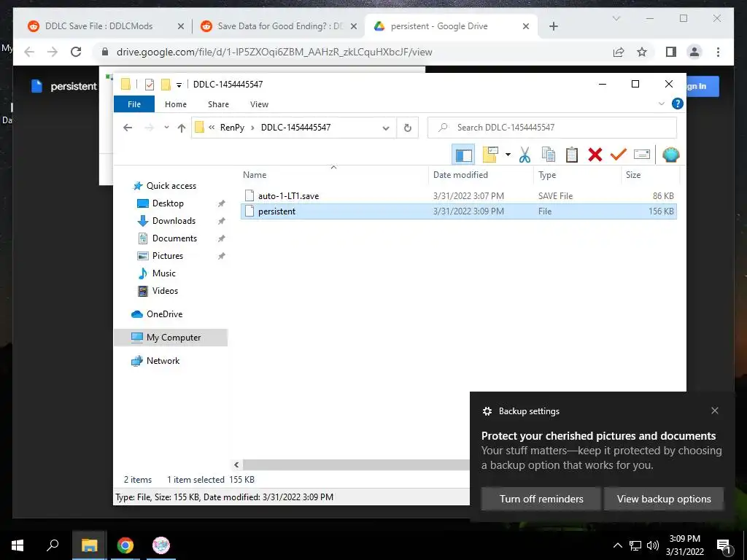Click the horizontal scrollbar left arrow
This screenshot has width=747, height=560.
click(x=237, y=464)
